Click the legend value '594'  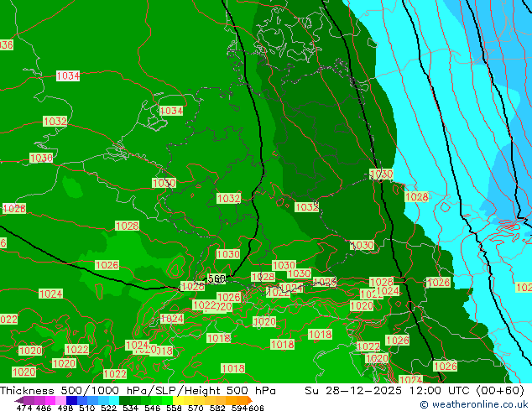click(x=239, y=408)
